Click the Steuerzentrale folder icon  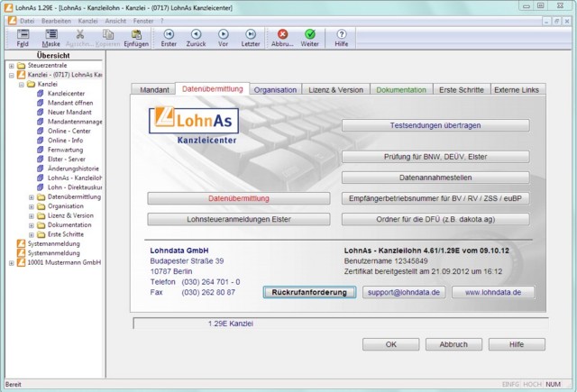pos(22,66)
